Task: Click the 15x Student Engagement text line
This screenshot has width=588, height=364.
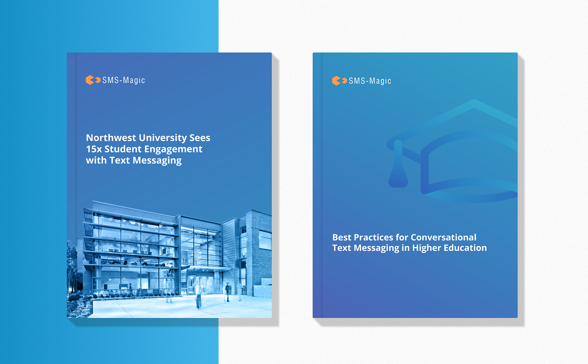Action: (144, 149)
